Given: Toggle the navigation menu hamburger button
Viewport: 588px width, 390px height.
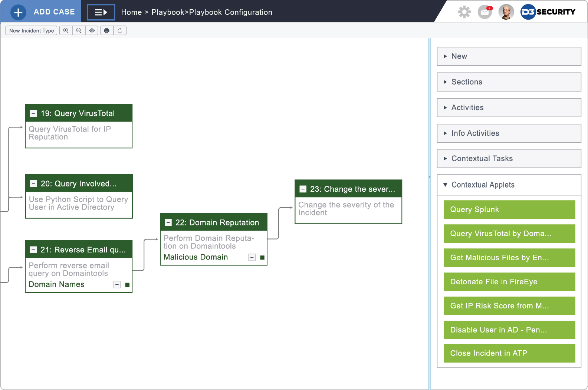Looking at the screenshot, I should coord(101,12).
